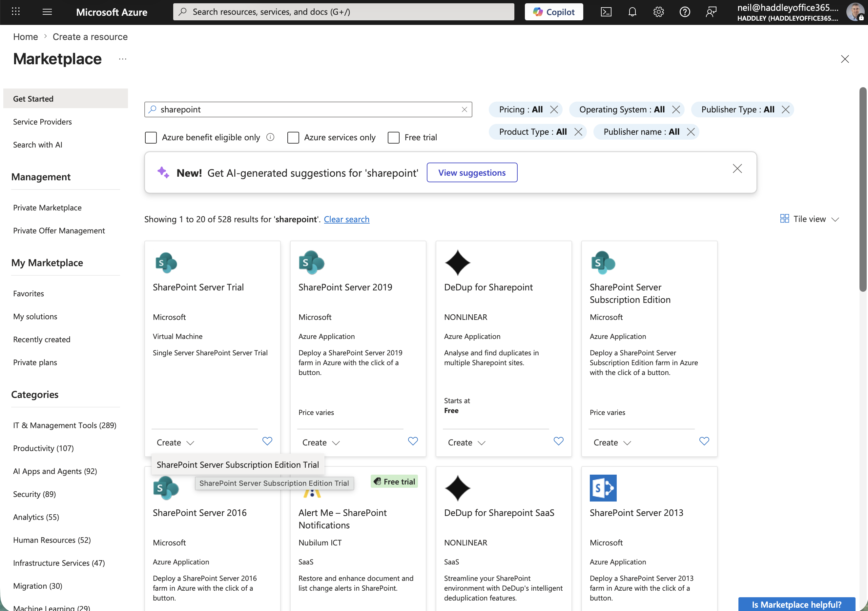
Task: Enable Azure benefit eligible only
Action: tap(151, 138)
